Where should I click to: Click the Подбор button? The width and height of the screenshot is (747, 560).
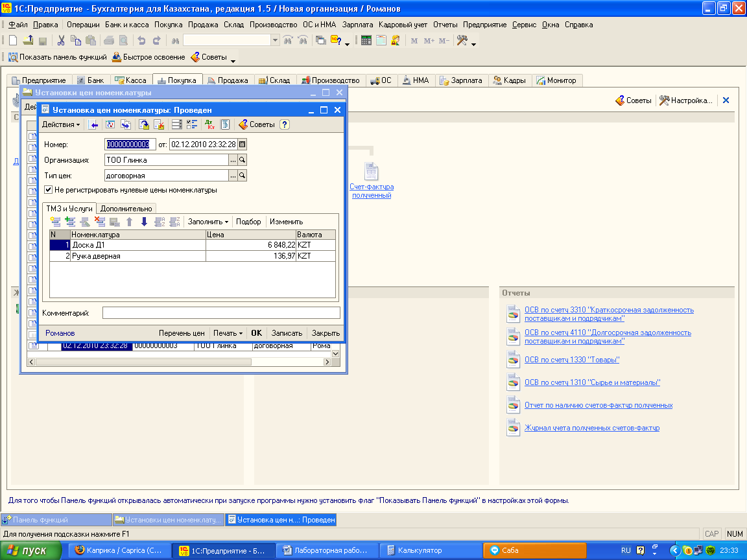point(249,222)
